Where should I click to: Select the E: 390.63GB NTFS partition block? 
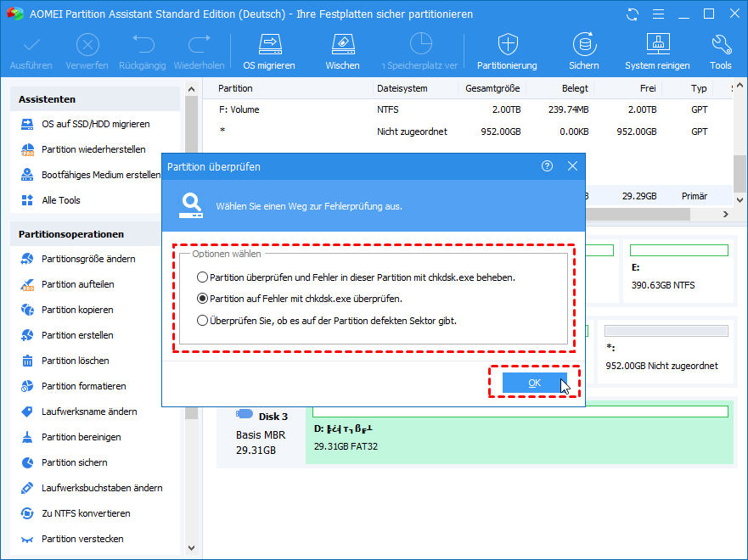pos(678,271)
